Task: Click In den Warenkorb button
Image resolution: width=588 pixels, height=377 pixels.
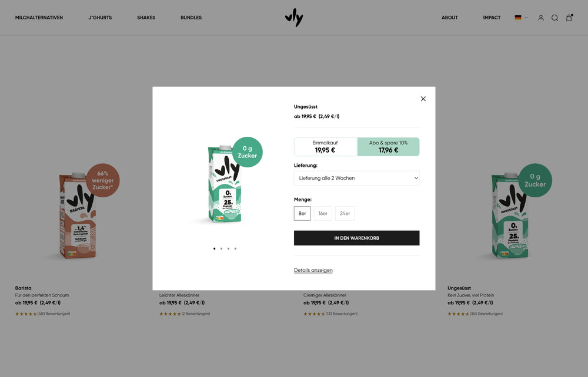Action: (x=356, y=238)
